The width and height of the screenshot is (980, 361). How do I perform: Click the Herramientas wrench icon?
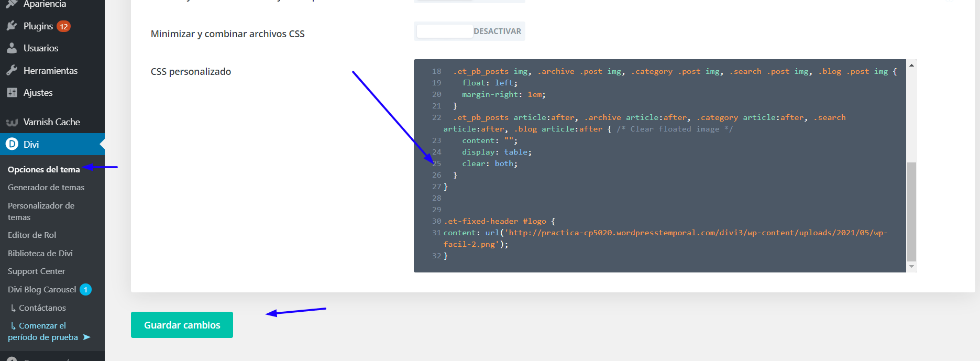[x=12, y=70]
